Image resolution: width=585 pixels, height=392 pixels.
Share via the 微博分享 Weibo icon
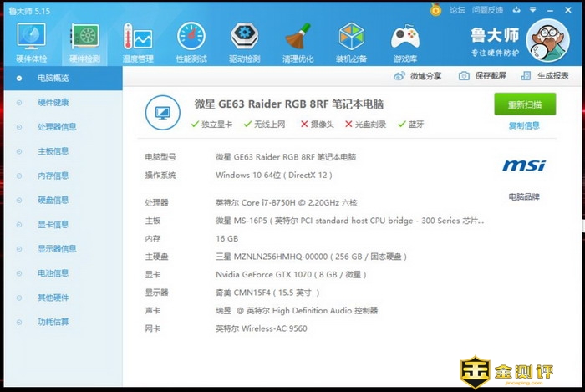[x=399, y=76]
